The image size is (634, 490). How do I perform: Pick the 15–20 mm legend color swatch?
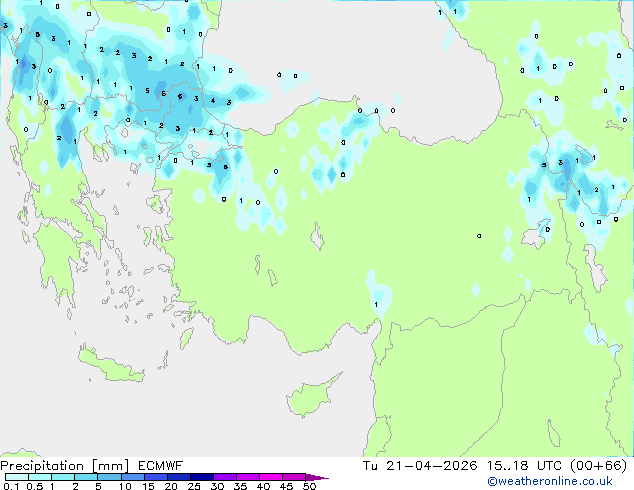pos(155,477)
